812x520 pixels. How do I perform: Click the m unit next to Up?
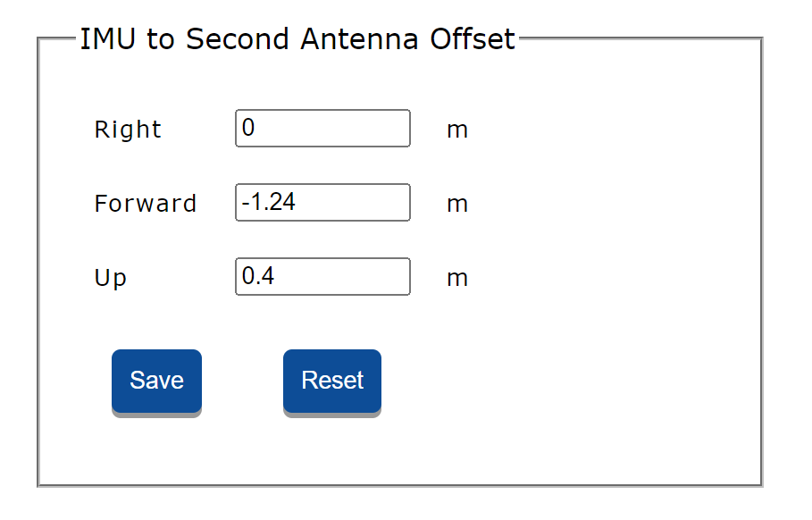(x=456, y=277)
